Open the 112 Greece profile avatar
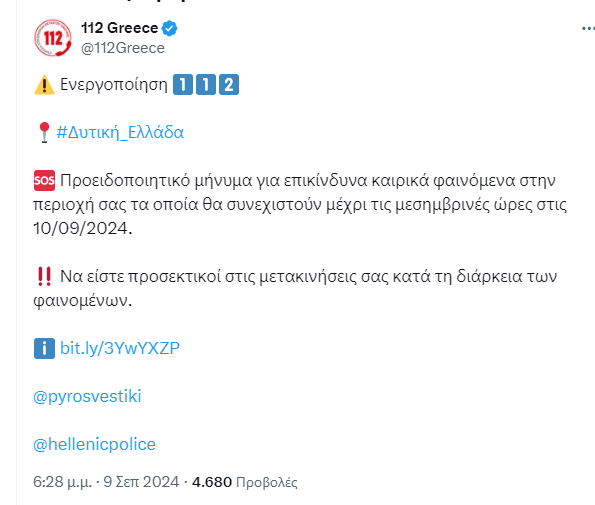This screenshot has height=505, width=595. [52, 38]
